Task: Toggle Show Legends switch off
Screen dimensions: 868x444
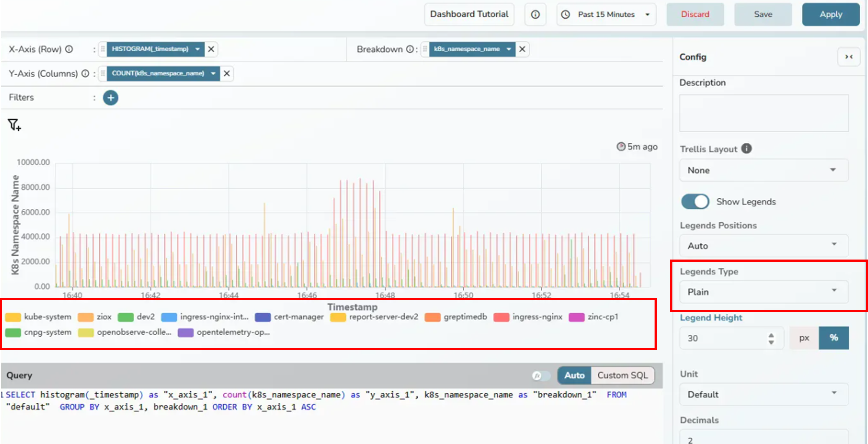Action: 695,201
